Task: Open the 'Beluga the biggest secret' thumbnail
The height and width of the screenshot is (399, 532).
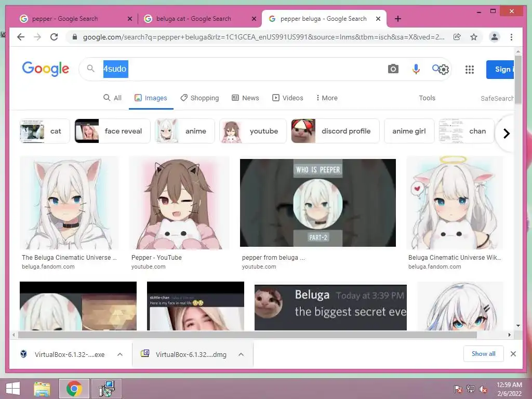Action: [330, 308]
